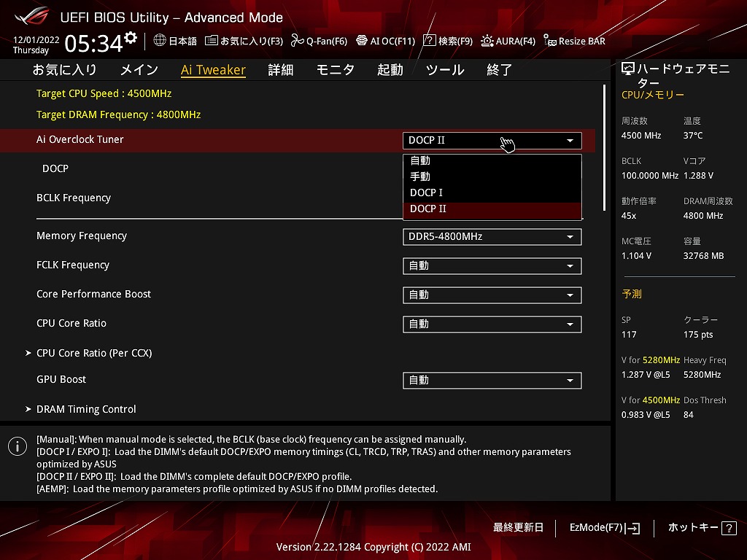The width and height of the screenshot is (747, 560).
Task: Open favorites list icon (F3)
Action: 211,41
